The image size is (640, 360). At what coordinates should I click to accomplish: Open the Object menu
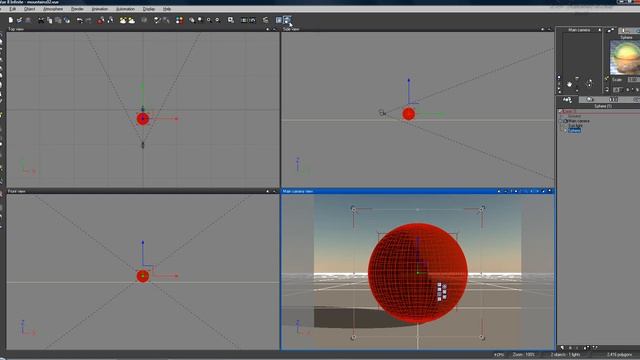point(29,9)
